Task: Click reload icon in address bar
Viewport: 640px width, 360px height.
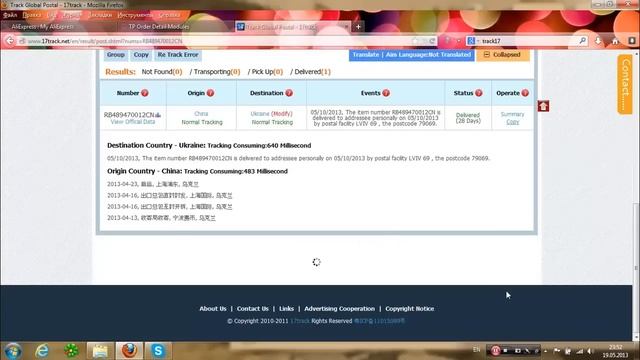Action: (432, 41)
